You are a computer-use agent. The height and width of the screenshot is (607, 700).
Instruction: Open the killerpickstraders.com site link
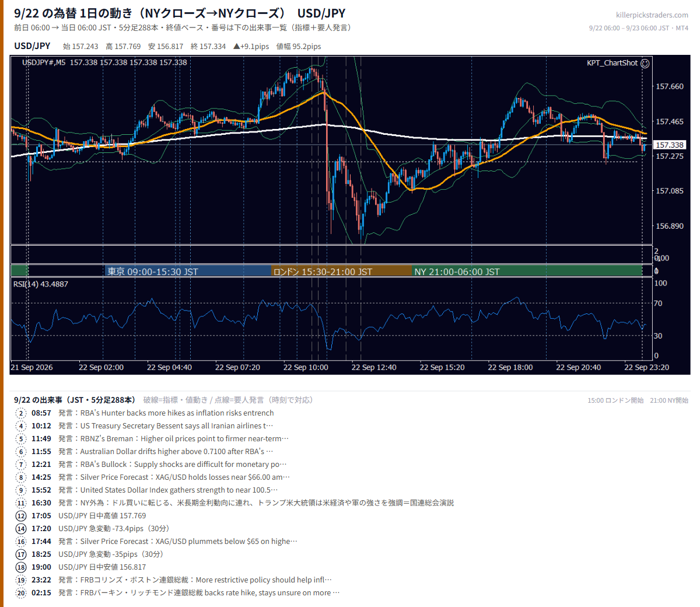(x=652, y=15)
